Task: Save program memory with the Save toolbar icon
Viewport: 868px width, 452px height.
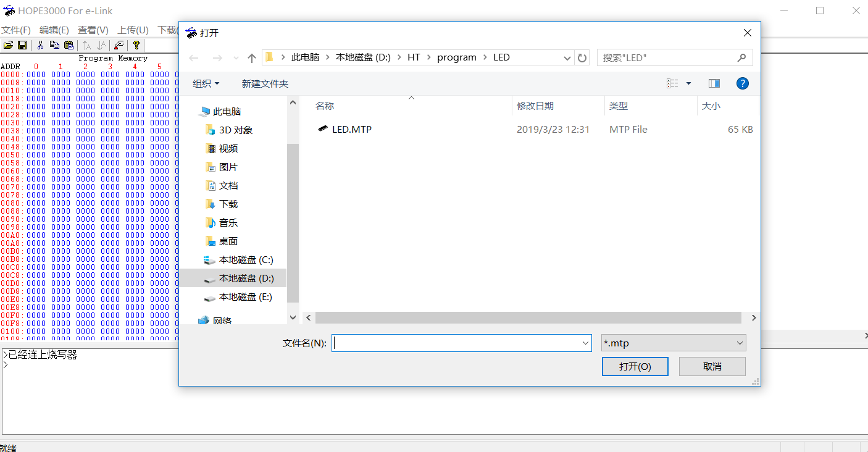Action: (x=22, y=45)
